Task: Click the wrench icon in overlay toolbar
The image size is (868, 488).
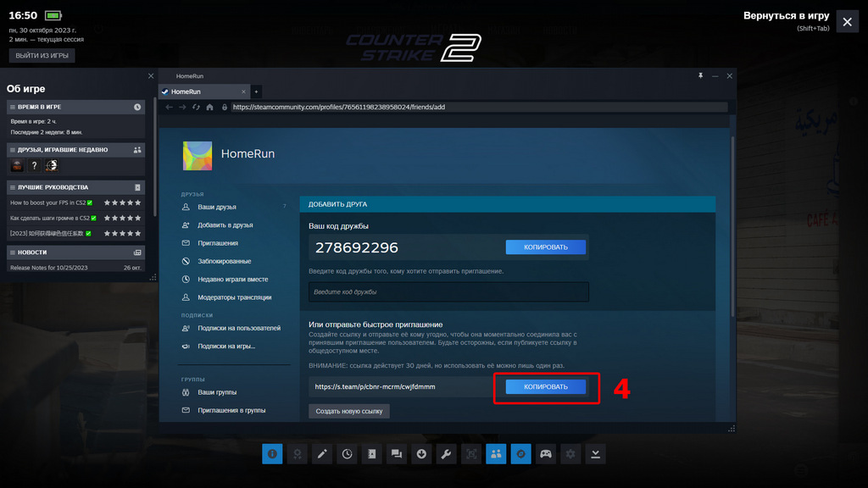Action: coord(446,454)
